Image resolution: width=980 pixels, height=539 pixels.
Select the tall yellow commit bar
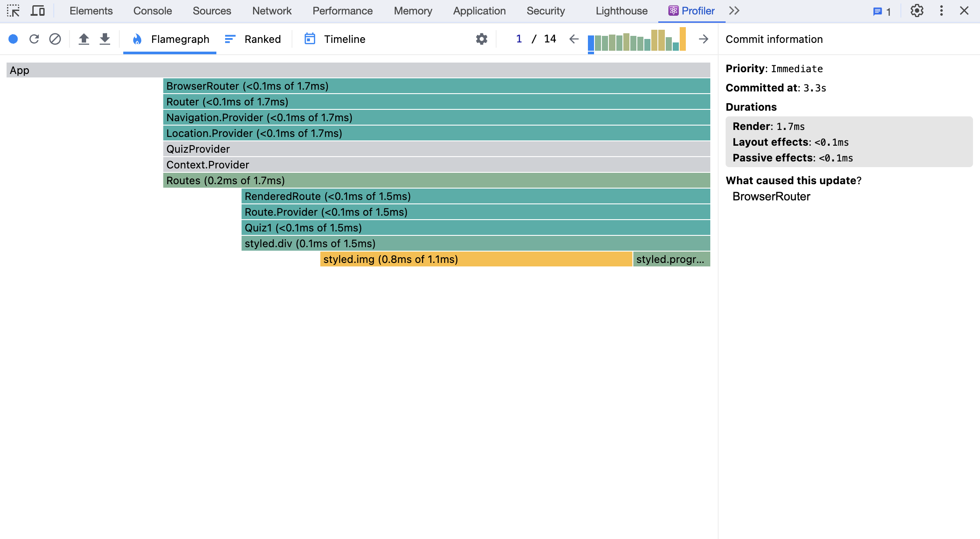click(682, 39)
